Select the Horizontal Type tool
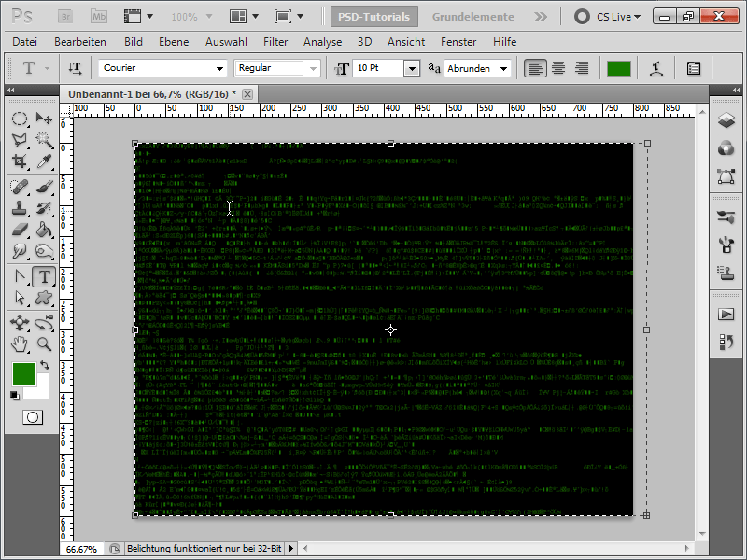 coord(44,276)
